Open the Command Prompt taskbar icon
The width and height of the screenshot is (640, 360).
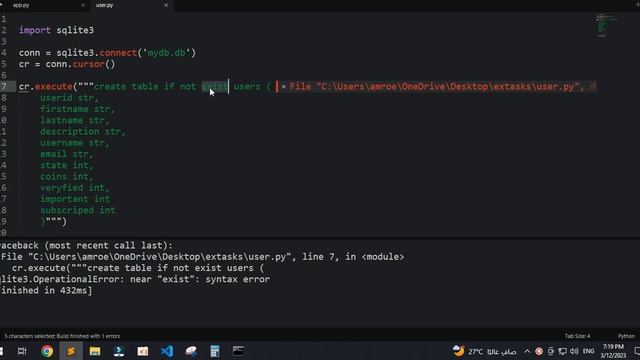coord(238,351)
